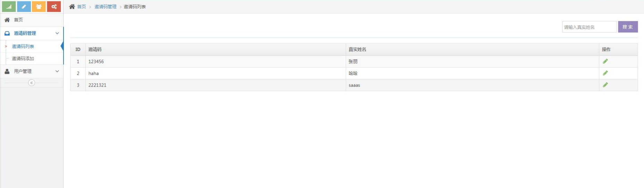Screen dimensions: 644x188
Task: Click the green signal bars shortcut button
Action: tap(9, 7)
